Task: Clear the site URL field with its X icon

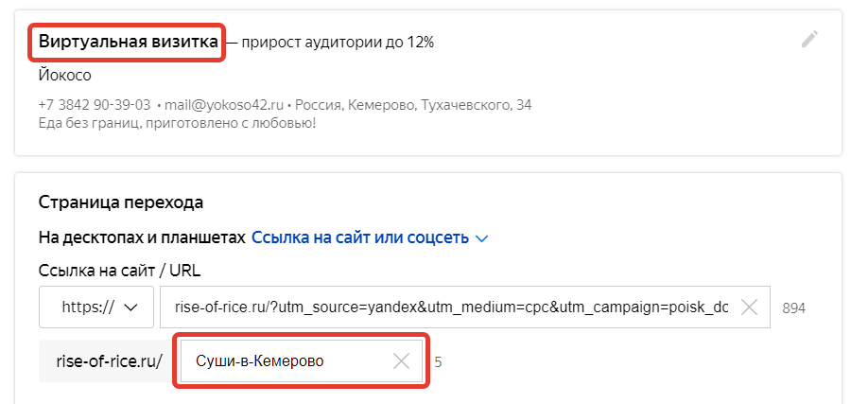Action: coord(749,307)
